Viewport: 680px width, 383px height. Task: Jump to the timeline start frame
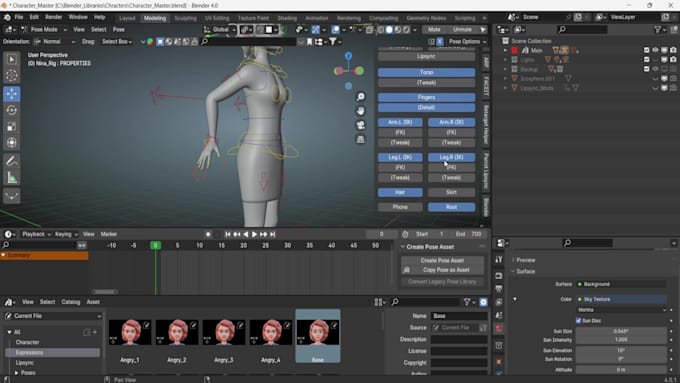(228, 234)
